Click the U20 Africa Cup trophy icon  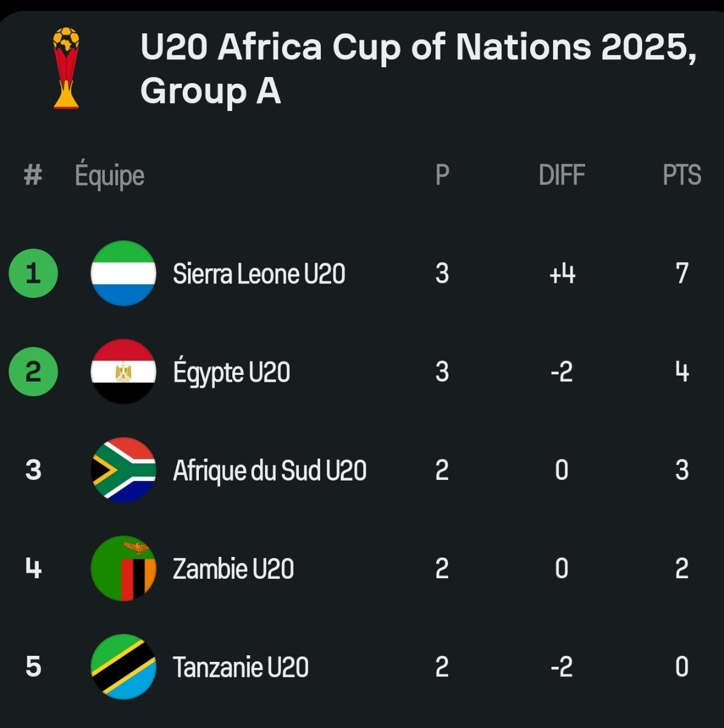coord(66,68)
